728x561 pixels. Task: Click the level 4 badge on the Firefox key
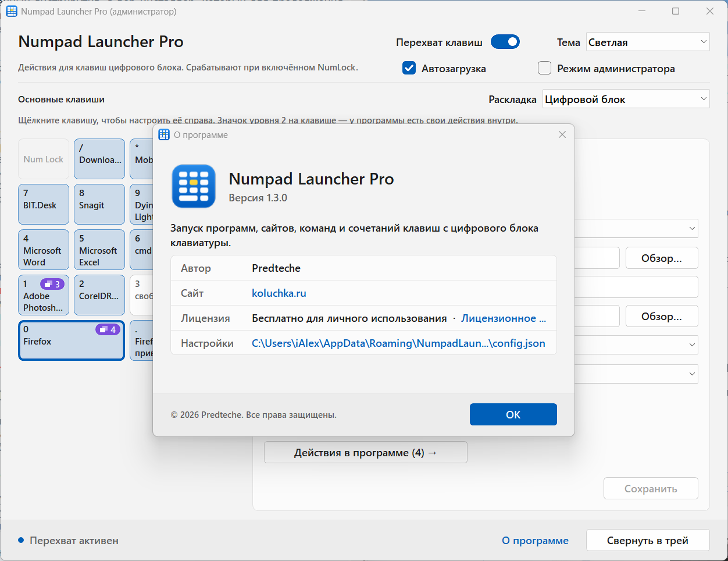click(x=108, y=329)
